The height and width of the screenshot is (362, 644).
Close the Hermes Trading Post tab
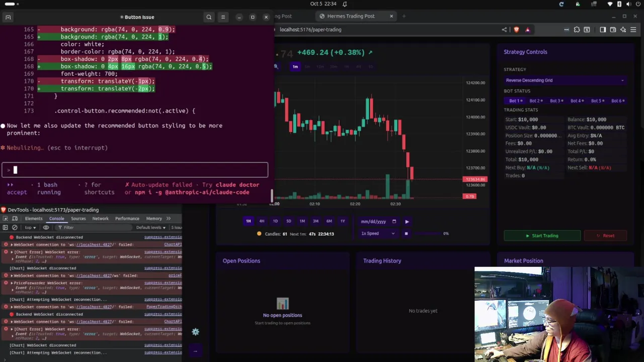tap(391, 16)
